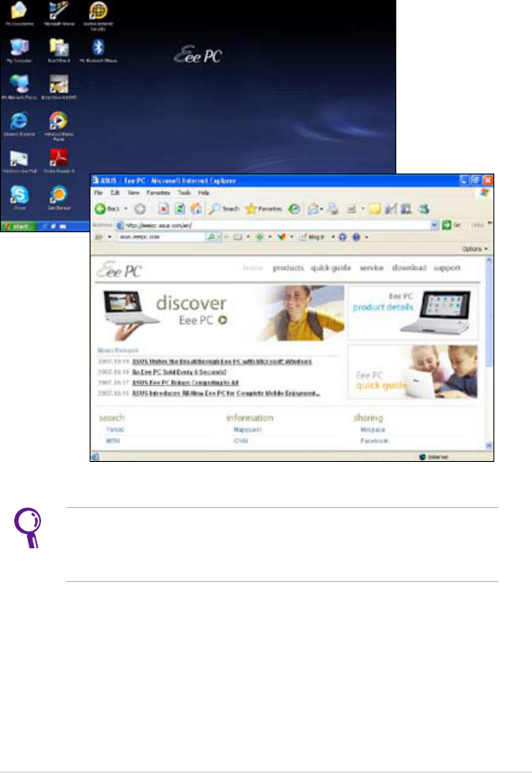Launch Windows Live Mail shortcut

pyautogui.click(x=19, y=161)
